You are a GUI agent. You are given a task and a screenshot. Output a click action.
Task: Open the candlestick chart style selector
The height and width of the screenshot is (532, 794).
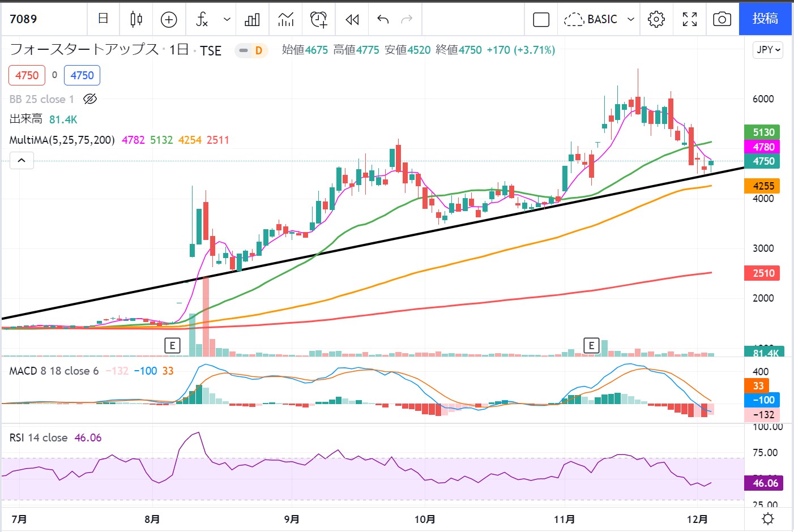coord(136,19)
